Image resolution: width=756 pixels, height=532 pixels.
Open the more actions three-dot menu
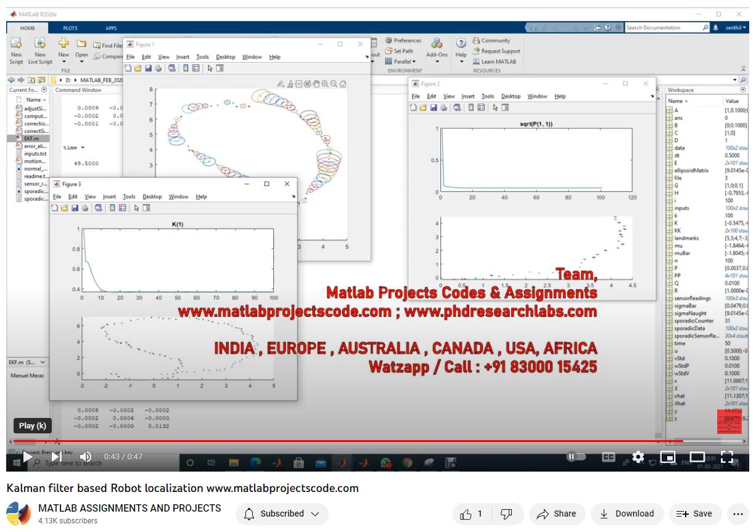pyautogui.click(x=738, y=514)
